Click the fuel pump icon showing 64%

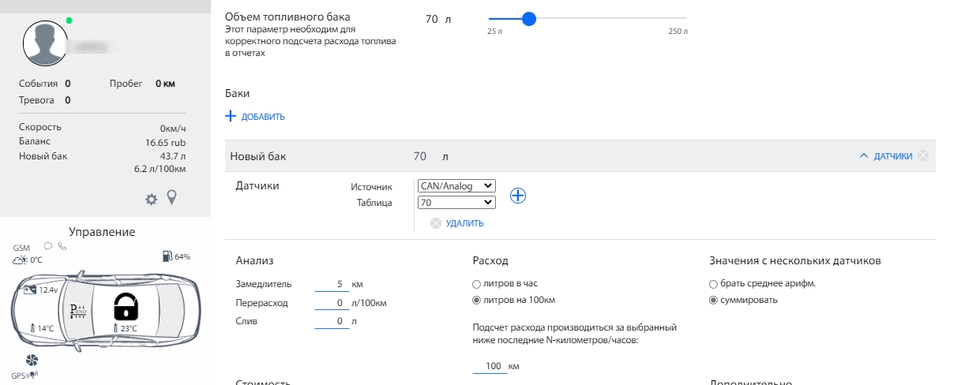167,256
